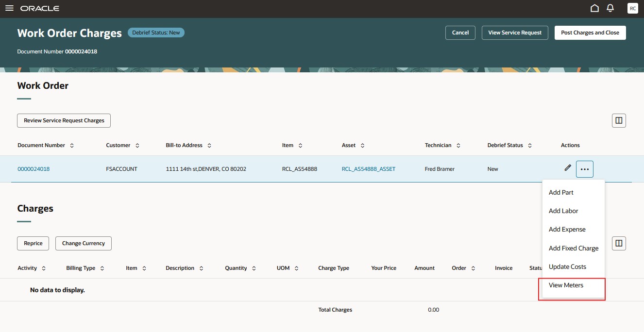
Task: Choose Add Fixed Charge menu option
Action: coord(573,248)
